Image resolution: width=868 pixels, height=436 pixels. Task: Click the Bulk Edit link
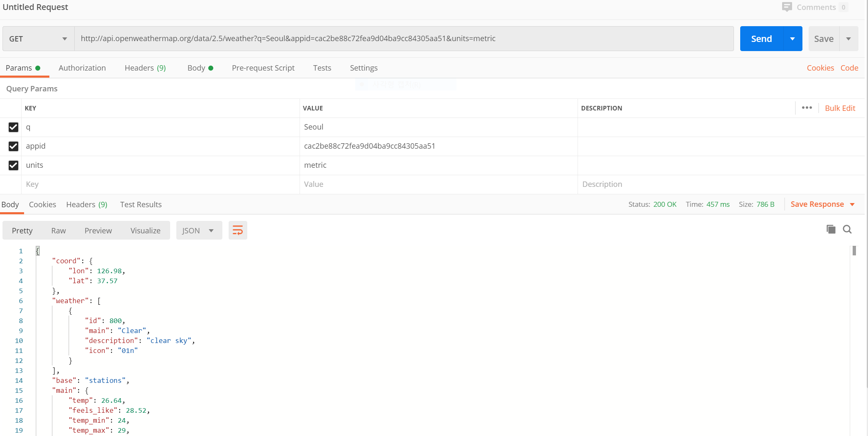pos(840,108)
